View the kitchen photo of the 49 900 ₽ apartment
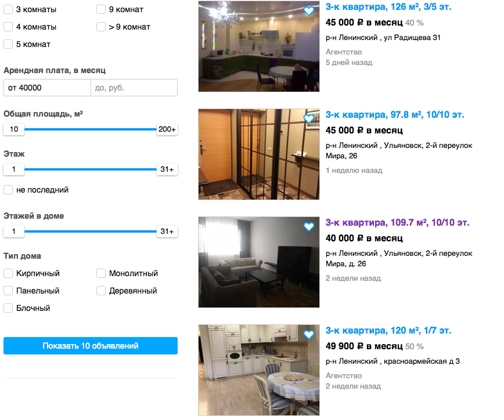 (259, 370)
